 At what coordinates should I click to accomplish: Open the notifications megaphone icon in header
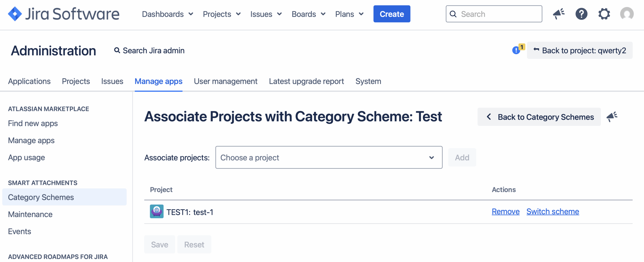pyautogui.click(x=559, y=14)
